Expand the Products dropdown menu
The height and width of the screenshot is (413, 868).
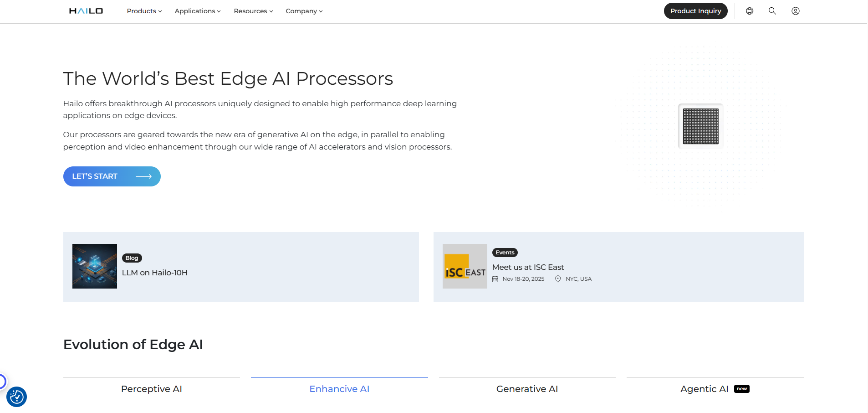144,11
